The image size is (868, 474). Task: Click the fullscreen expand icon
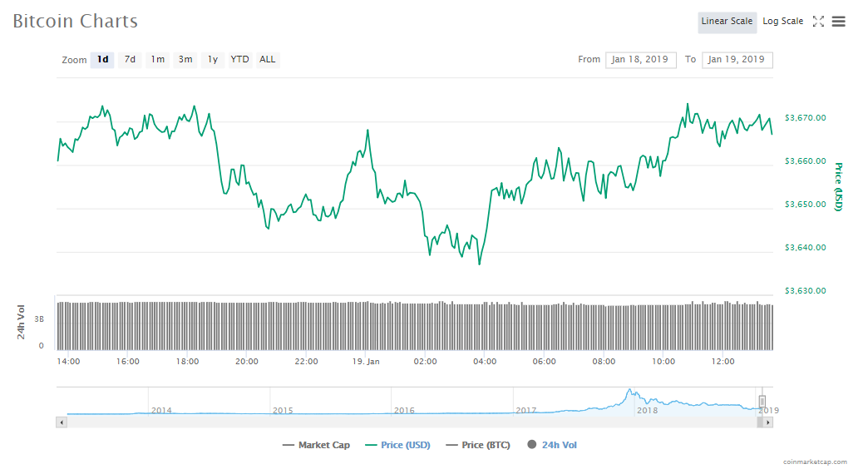818,22
